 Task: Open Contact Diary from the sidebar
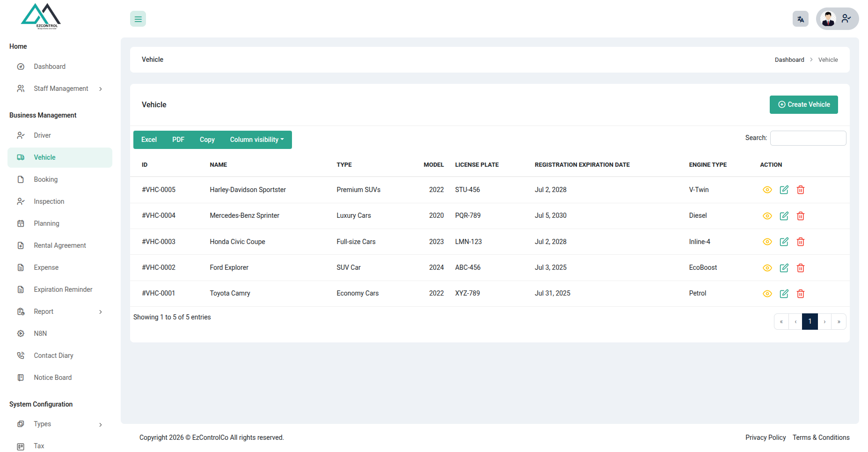point(60,356)
